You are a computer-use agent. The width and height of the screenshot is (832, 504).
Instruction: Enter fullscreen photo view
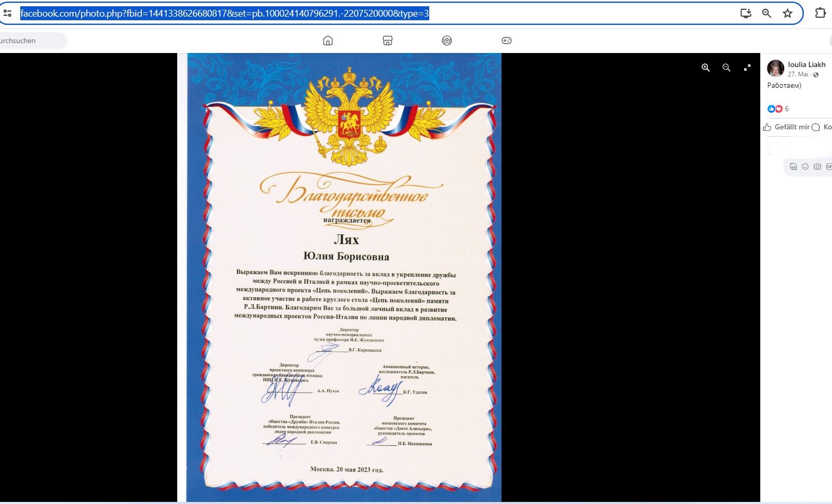tap(747, 68)
